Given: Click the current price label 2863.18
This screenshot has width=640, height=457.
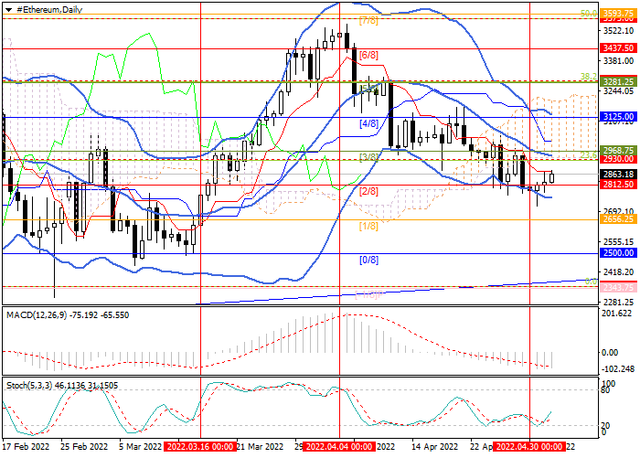Looking at the screenshot, I should (618, 174).
